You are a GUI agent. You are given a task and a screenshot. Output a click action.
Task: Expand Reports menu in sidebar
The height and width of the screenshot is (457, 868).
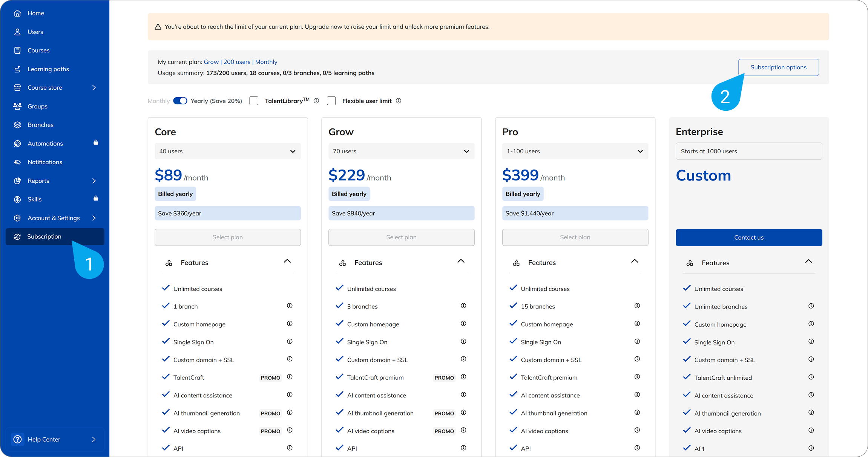click(x=94, y=181)
